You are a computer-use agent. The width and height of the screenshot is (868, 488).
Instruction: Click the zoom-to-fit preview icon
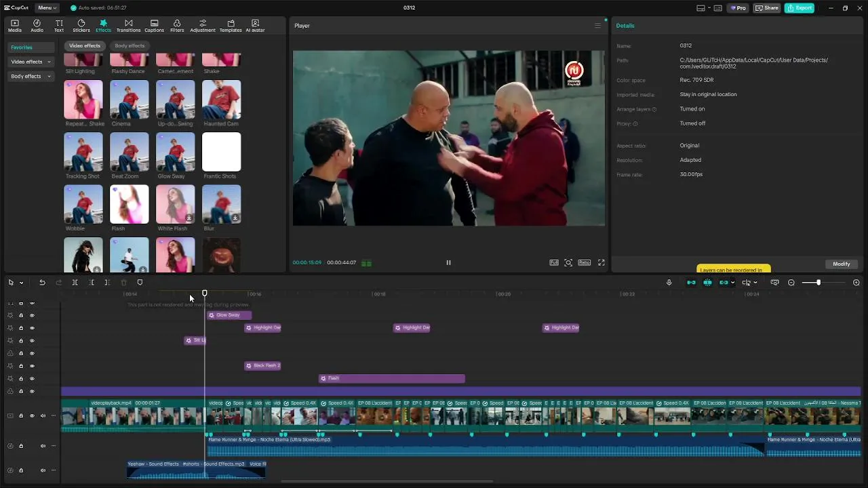[x=568, y=263]
